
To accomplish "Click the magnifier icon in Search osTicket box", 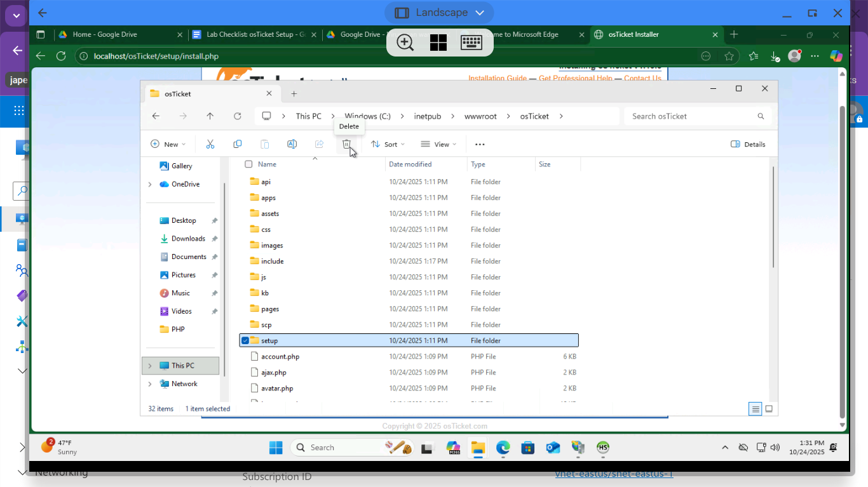I will click(x=761, y=116).
